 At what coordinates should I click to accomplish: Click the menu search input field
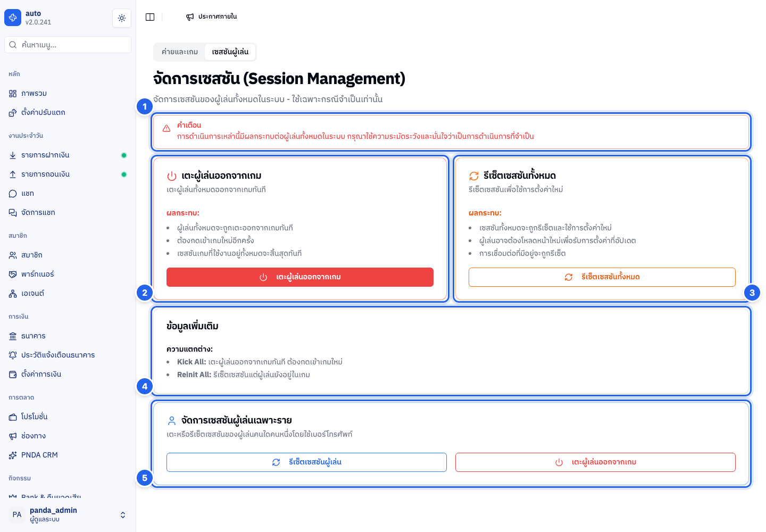click(x=68, y=45)
